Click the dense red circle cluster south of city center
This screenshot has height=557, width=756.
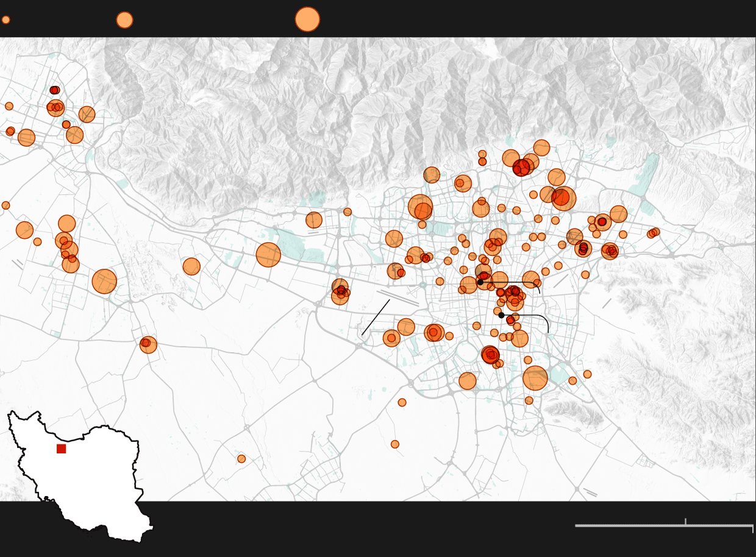(x=490, y=355)
